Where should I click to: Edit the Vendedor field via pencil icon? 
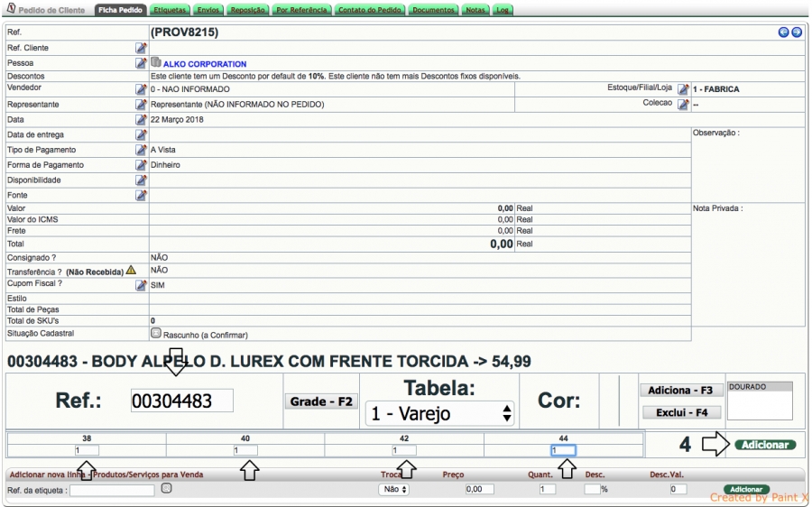(141, 89)
